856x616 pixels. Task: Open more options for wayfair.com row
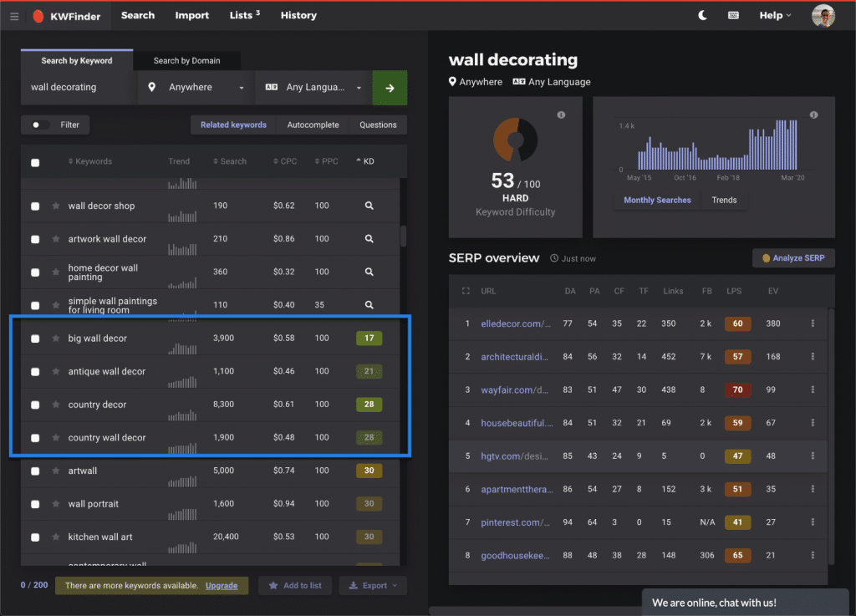813,389
